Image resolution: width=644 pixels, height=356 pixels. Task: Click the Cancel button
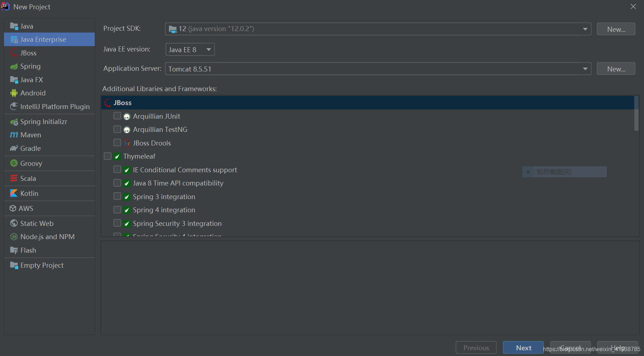(570, 347)
